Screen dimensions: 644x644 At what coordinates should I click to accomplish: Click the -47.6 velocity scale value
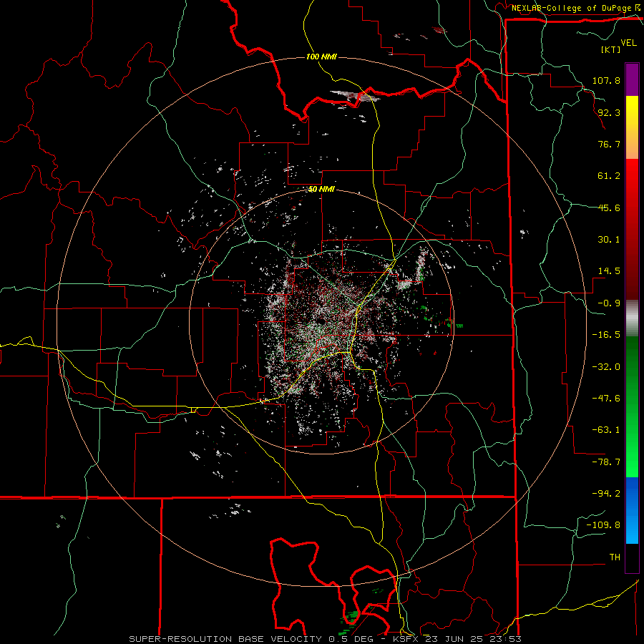[606, 399]
